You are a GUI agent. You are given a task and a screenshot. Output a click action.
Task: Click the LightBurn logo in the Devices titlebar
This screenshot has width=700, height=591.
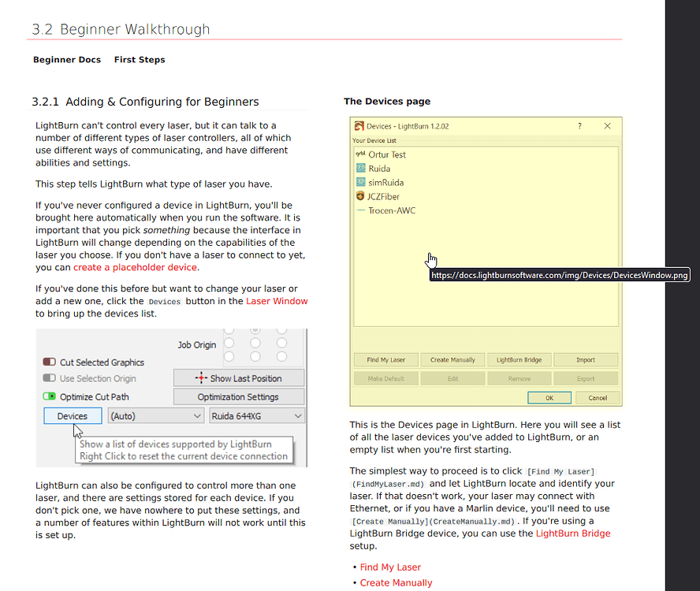click(359, 125)
